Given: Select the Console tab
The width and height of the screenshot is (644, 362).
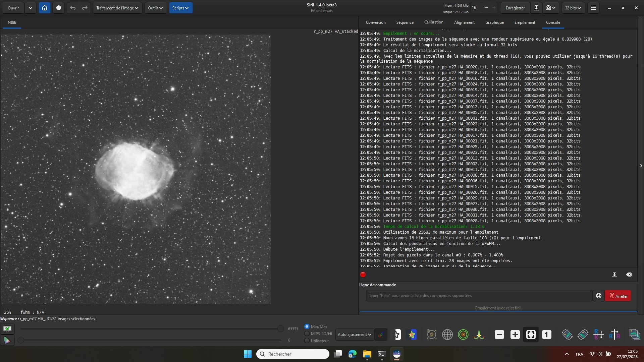Looking at the screenshot, I should point(553,22).
